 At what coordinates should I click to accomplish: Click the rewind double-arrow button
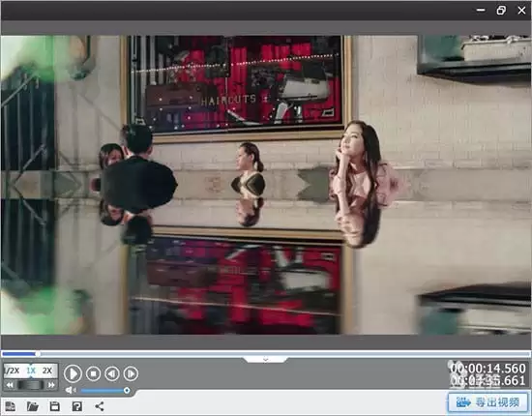10,385
